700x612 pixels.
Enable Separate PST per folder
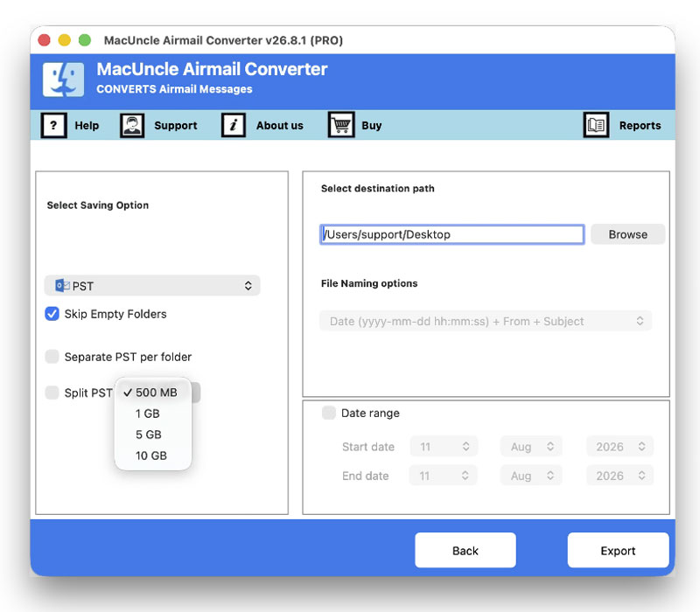[52, 357]
